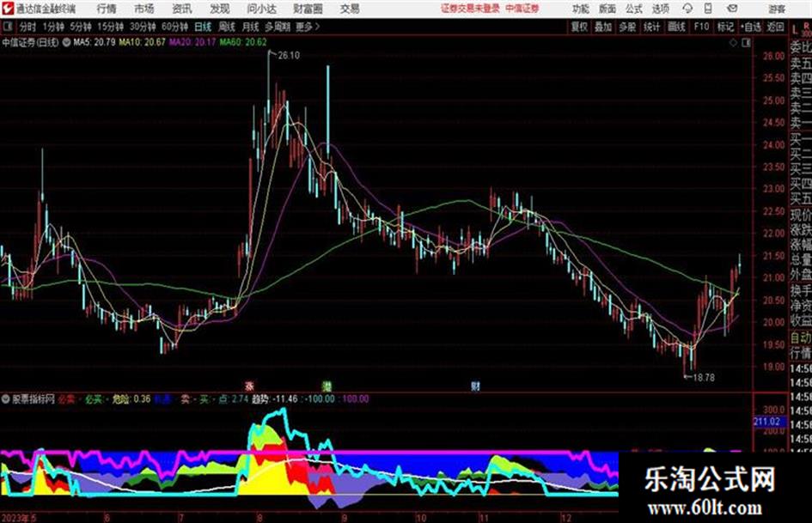
Task: Click the 标记 mark toolbar button
Action: 725,27
